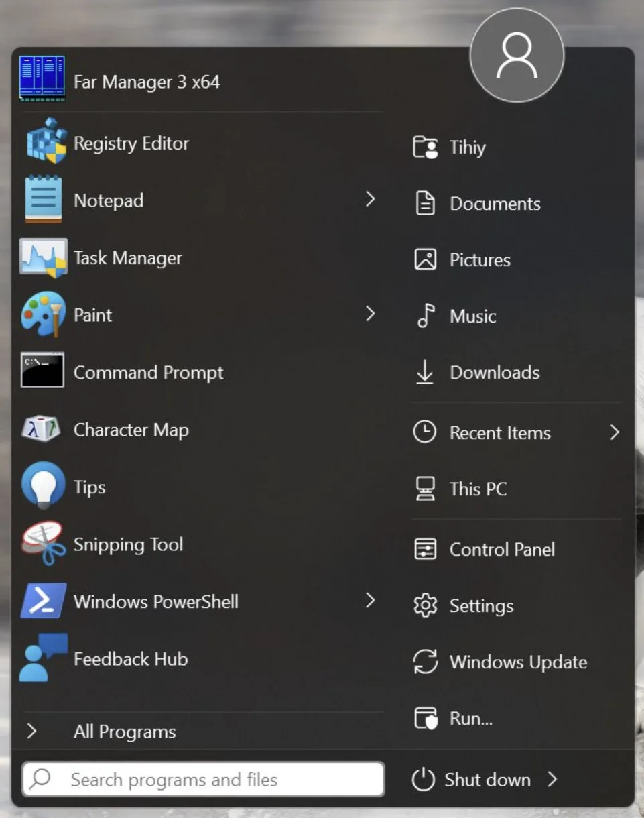Screen dimensions: 644x818
Task: Click the This PC computer icon
Action: click(x=425, y=489)
